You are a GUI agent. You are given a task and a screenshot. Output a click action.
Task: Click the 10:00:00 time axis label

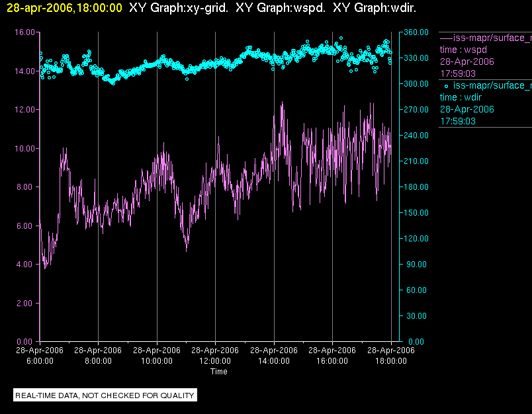pyautogui.click(x=157, y=361)
